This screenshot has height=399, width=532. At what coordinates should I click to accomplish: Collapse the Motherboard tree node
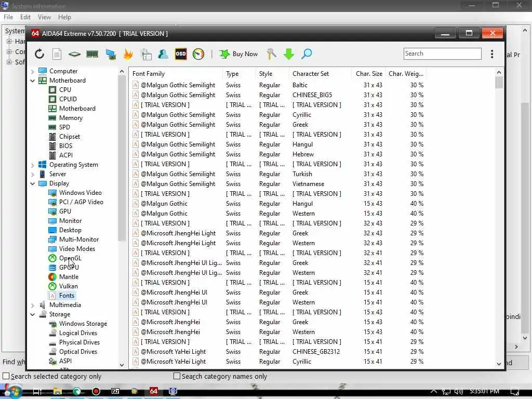click(33, 81)
